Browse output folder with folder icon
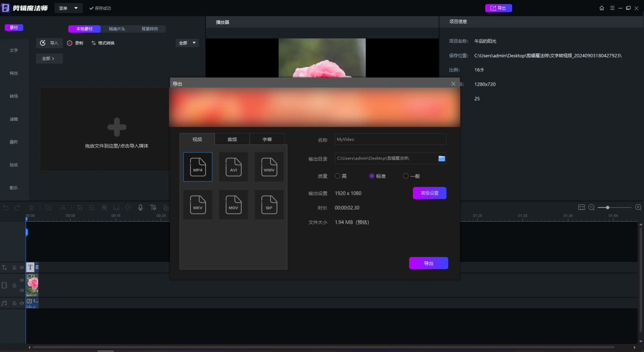This screenshot has height=352, width=644. (442, 159)
